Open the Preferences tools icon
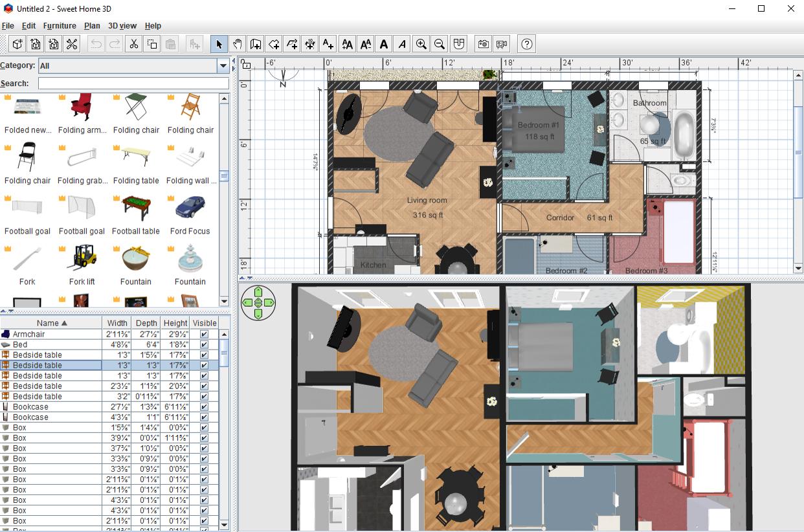This screenshot has width=804, height=532. (x=72, y=44)
